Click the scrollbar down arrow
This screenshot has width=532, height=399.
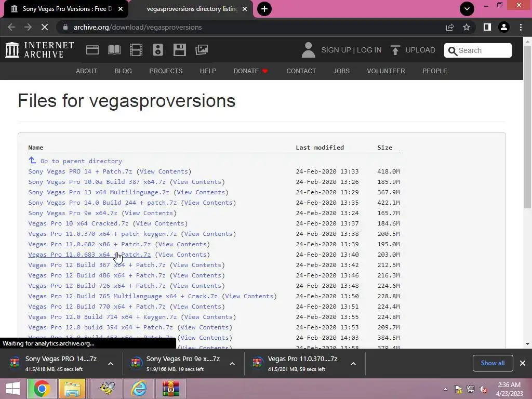coord(527,344)
